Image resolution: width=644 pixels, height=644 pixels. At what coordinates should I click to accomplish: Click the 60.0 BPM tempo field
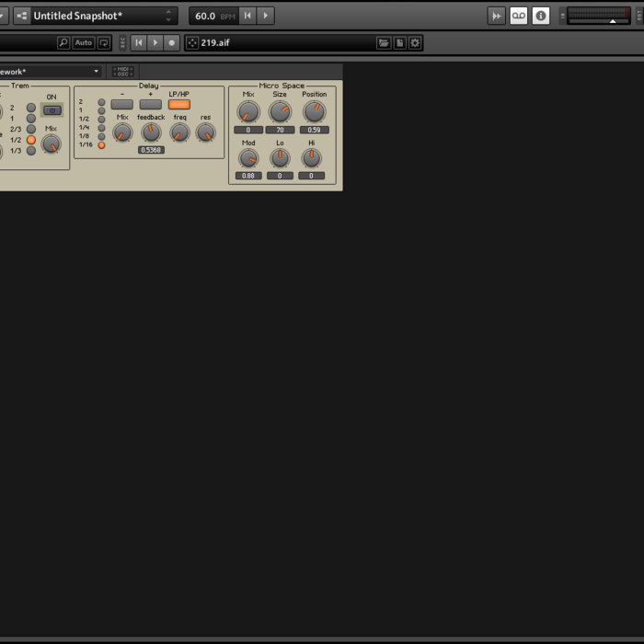point(205,16)
